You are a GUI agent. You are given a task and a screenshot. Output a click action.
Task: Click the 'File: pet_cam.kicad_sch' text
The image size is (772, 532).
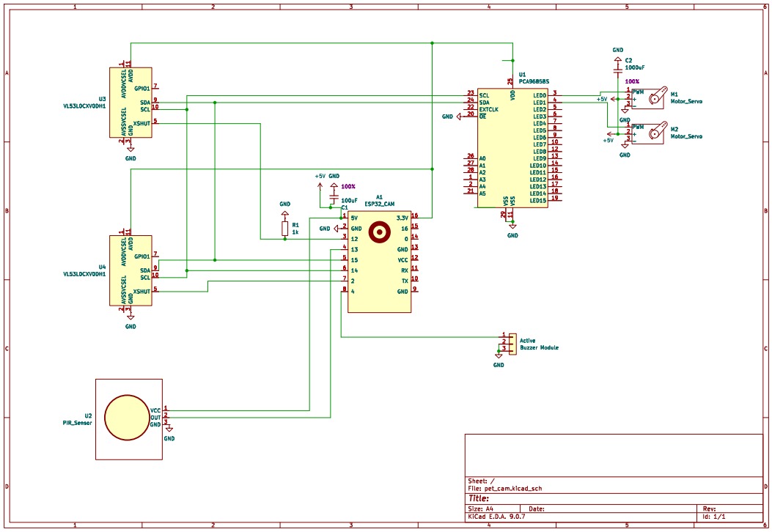[504, 489]
